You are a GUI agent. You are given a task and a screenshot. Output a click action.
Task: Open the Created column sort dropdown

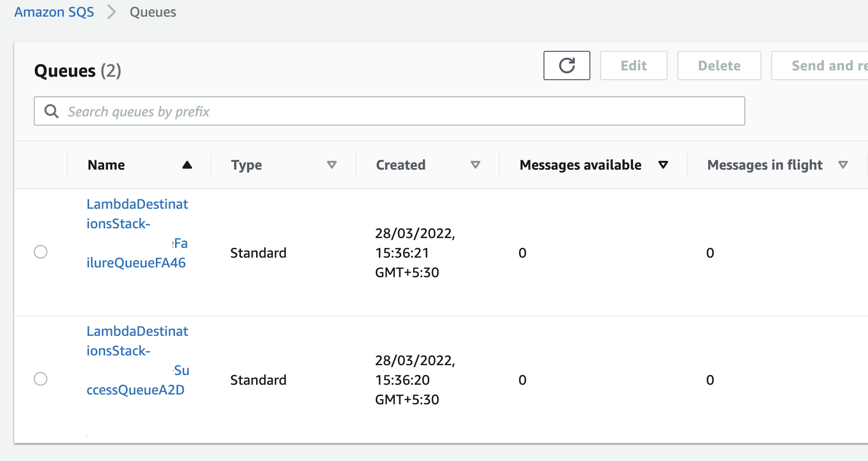pos(476,165)
